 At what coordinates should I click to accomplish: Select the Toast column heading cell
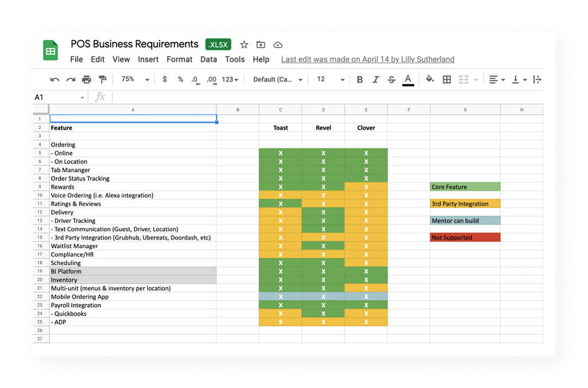[x=280, y=128]
